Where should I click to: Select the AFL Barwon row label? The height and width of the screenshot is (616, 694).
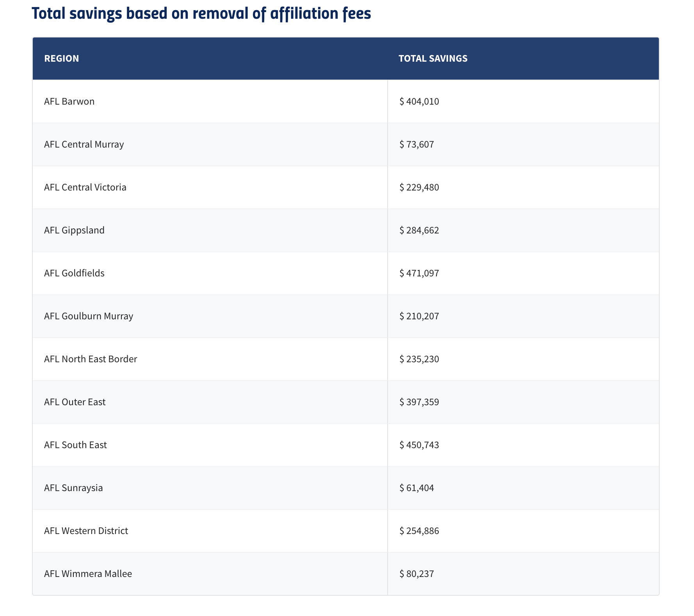click(69, 101)
